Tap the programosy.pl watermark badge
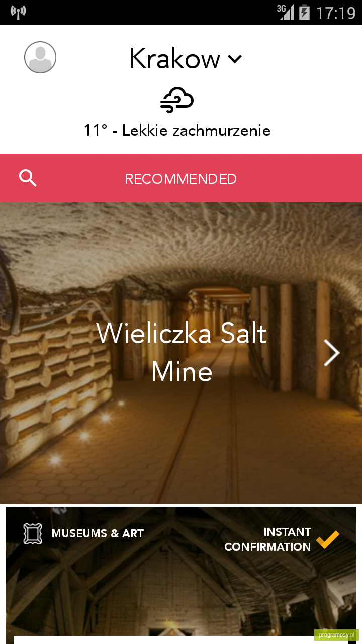 (x=336, y=635)
